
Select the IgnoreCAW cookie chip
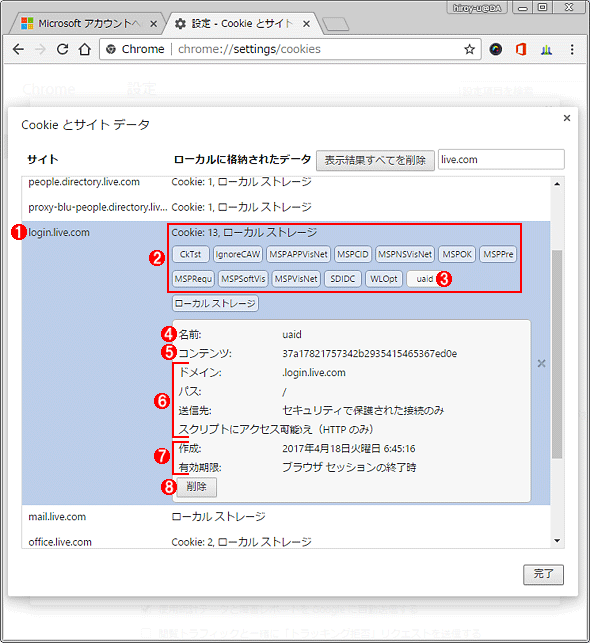tap(238, 254)
